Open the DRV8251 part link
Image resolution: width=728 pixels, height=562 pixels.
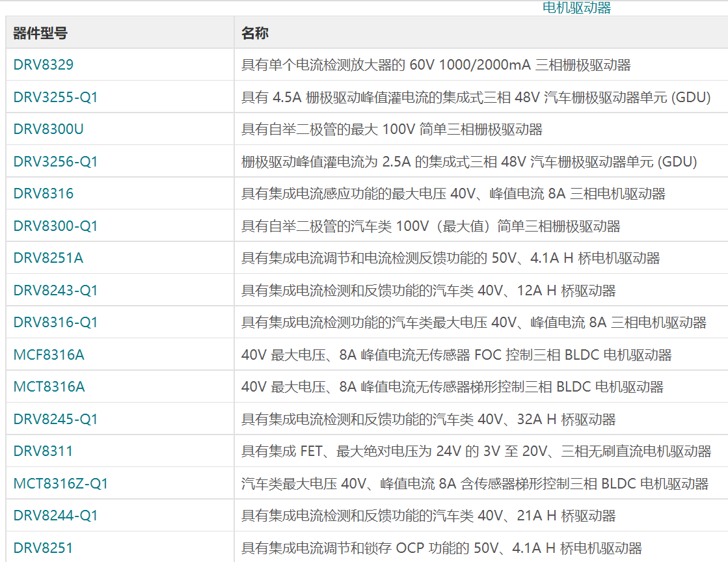43,548
